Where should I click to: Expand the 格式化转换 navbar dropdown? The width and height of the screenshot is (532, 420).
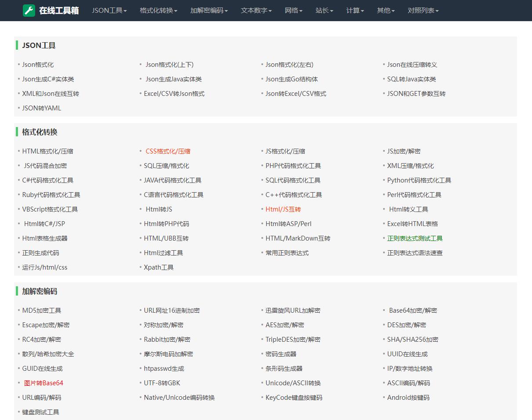pos(159,11)
